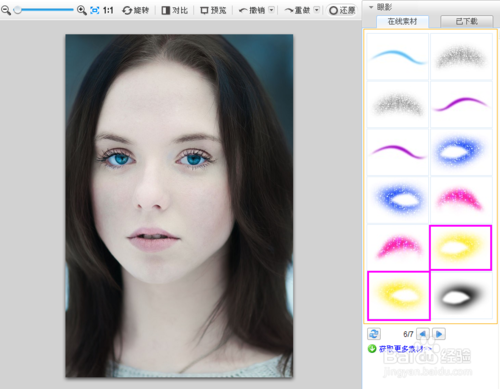Image resolution: width=500 pixels, height=389 pixels.
Task: Select the black smoky eyeshadow thumbnail
Action: click(461, 296)
